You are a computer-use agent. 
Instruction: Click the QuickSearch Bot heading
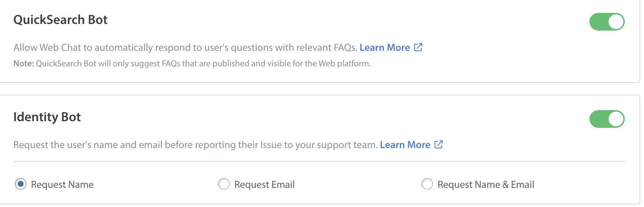(60, 20)
